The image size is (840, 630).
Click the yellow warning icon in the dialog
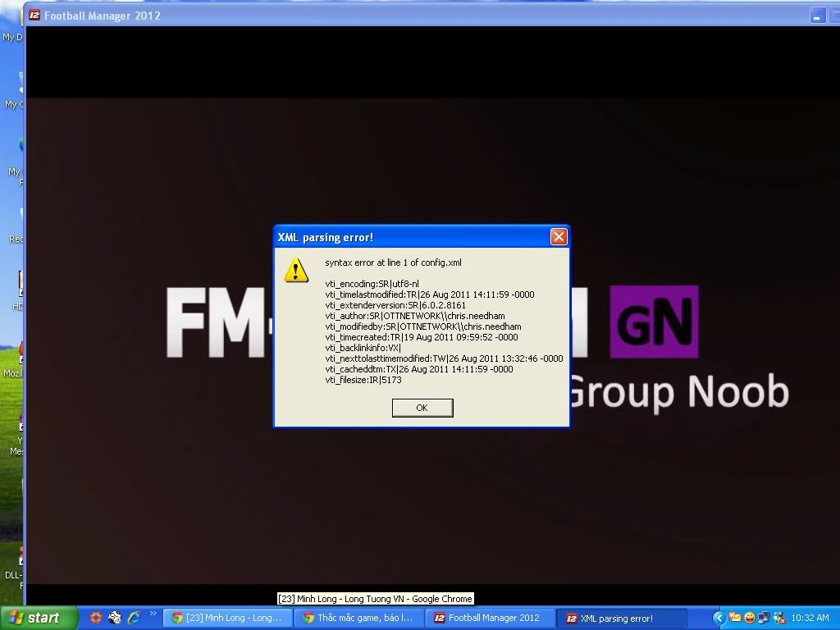coord(295,270)
